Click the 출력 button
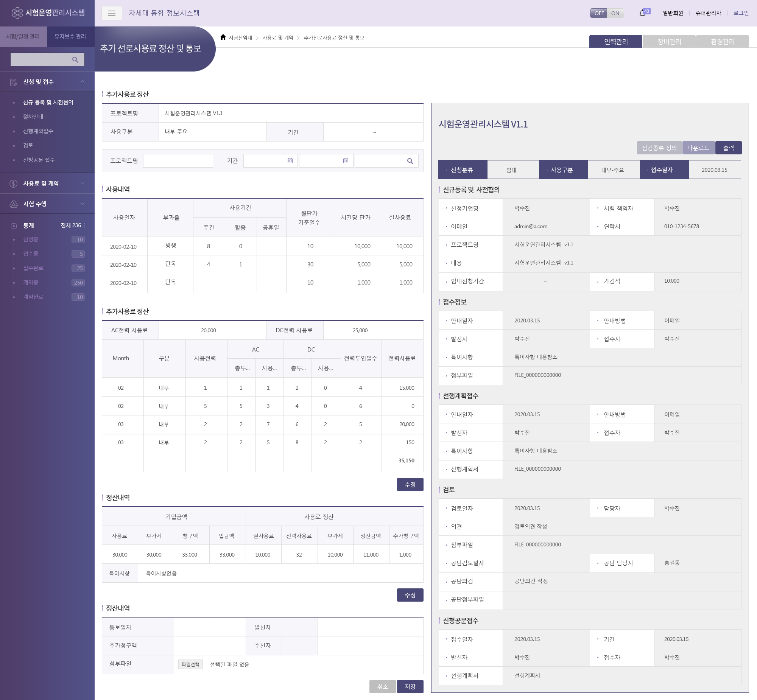This screenshot has height=700, width=757. [728, 148]
